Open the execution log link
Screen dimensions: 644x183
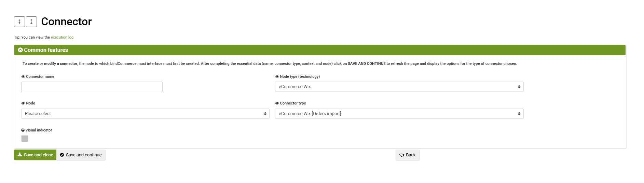62,37
